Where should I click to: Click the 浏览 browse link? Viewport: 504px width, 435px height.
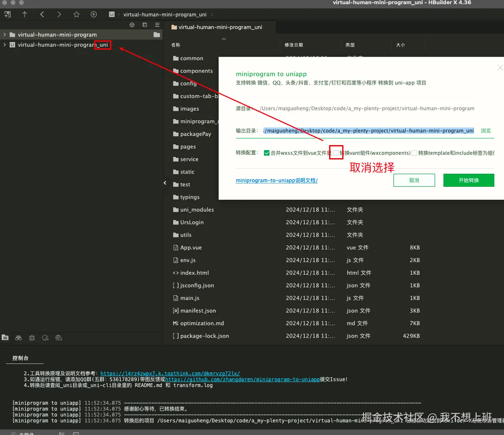click(486, 131)
